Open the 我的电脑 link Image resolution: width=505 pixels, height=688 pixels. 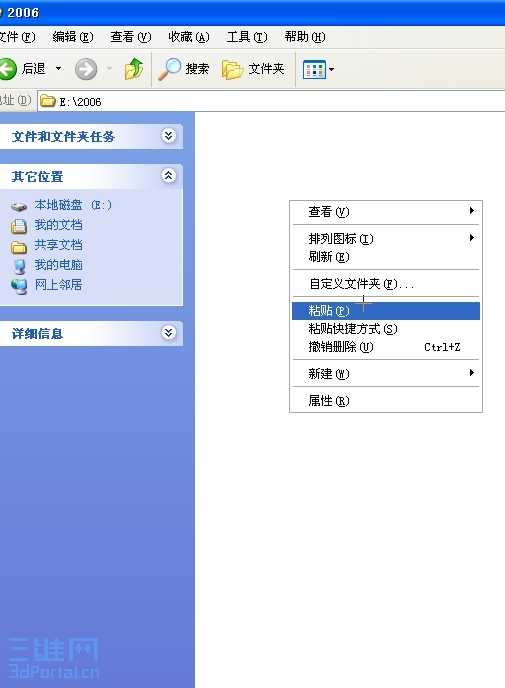(58, 265)
